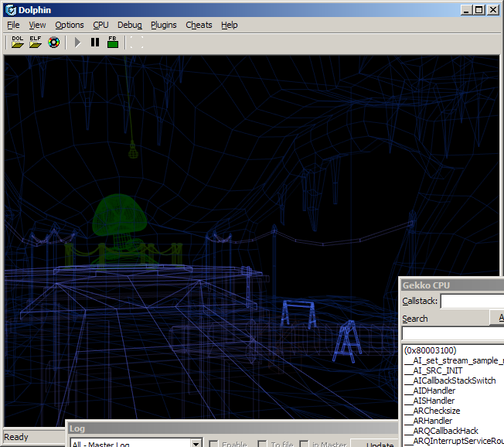Expand the All - Master Log dropdown
The image size is (504, 447).
click(x=196, y=443)
